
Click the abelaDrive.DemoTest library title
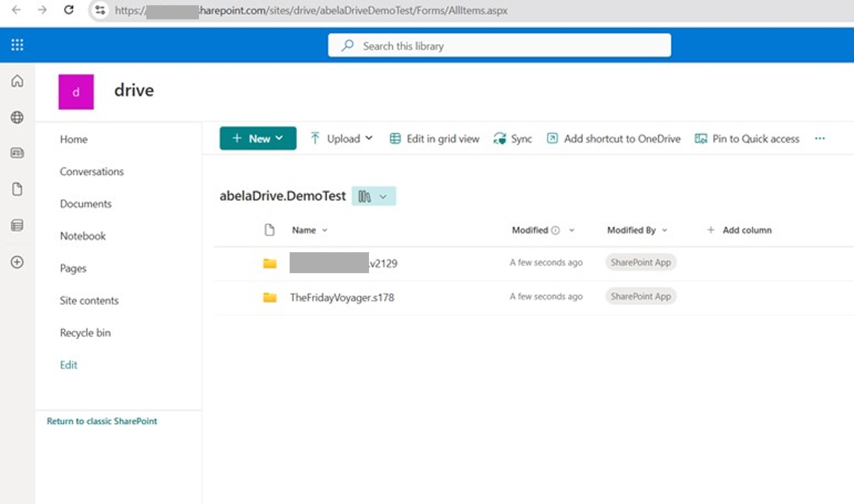click(x=283, y=196)
